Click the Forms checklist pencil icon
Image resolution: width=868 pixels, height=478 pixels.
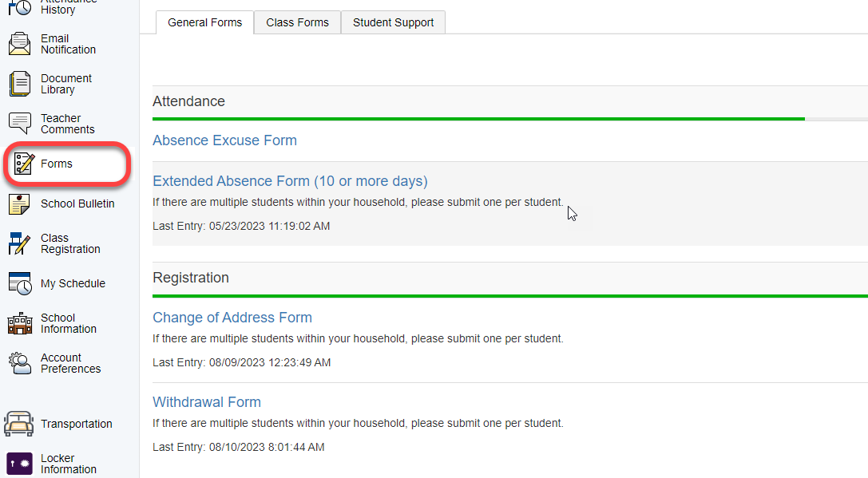click(x=24, y=164)
